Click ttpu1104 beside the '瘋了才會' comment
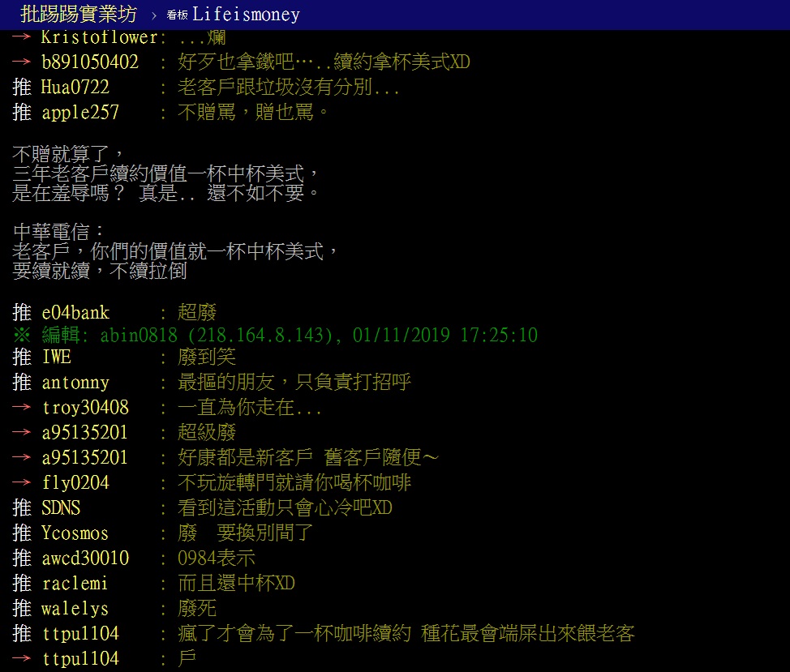This screenshot has width=790, height=672. pos(80,633)
